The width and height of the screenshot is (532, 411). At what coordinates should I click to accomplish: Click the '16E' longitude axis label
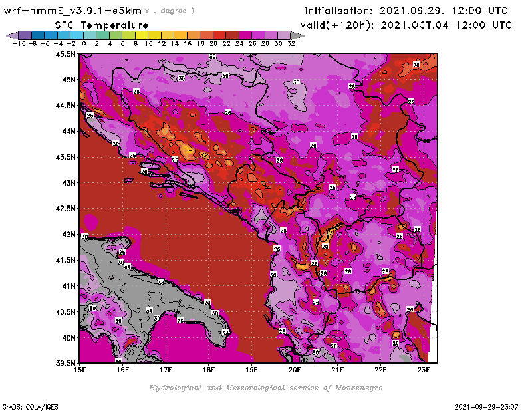coord(123,370)
